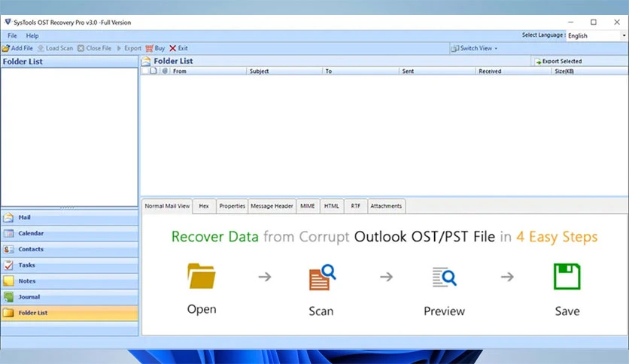Open the Select Language combo box

click(x=597, y=35)
